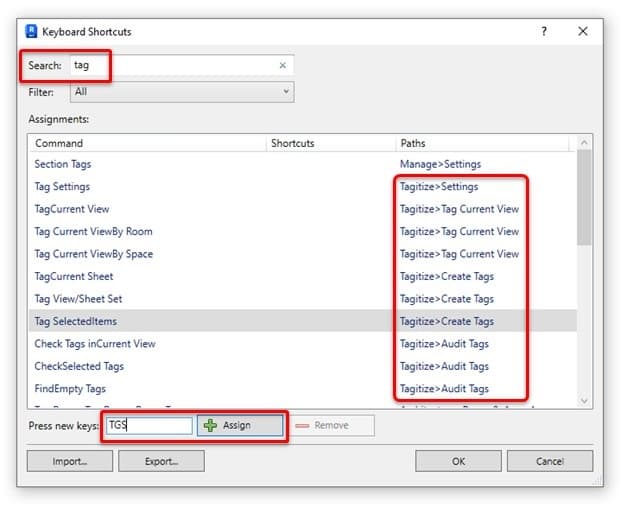Click the scroll down arrow of the list
Image resolution: width=624 pixels, height=509 pixels.
pos(584,401)
